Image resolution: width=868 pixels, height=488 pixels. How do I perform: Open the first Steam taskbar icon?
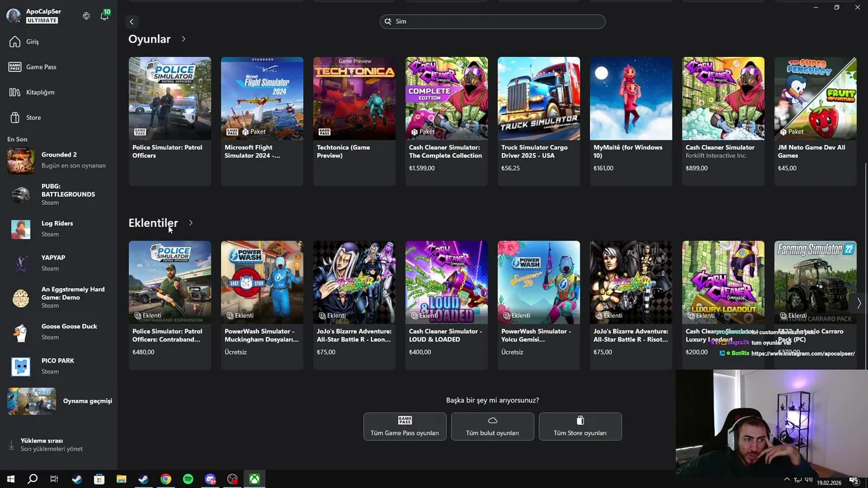(x=77, y=479)
